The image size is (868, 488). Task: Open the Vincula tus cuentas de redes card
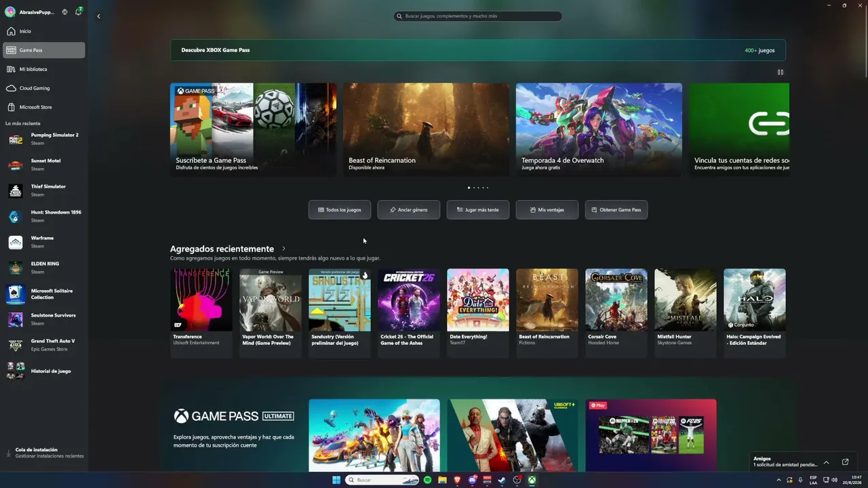(x=739, y=129)
